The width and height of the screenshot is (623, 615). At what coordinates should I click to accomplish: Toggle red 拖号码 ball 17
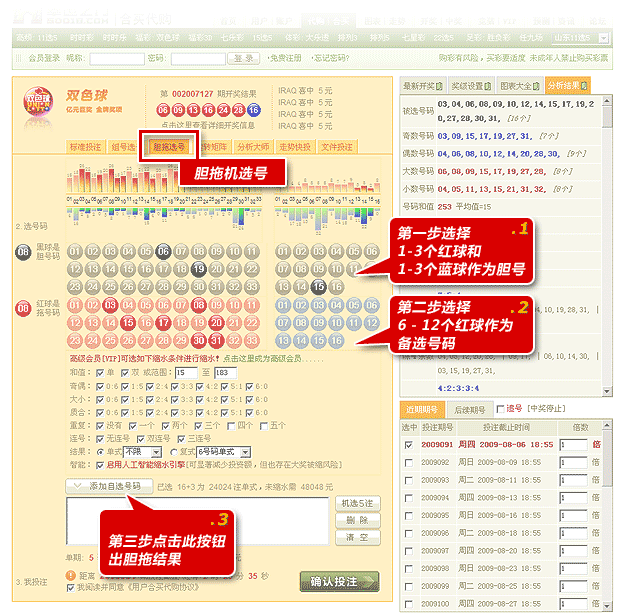pyautogui.click(x=163, y=323)
